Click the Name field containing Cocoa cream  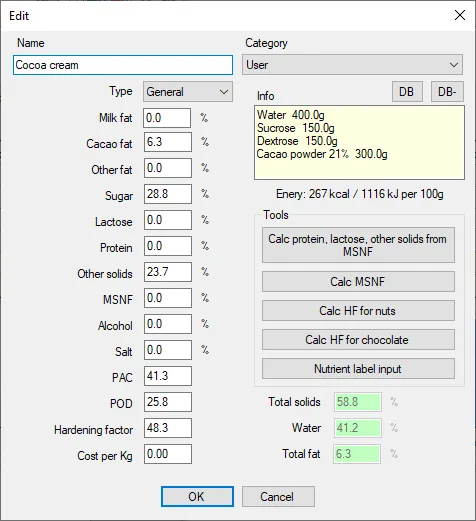(123, 65)
